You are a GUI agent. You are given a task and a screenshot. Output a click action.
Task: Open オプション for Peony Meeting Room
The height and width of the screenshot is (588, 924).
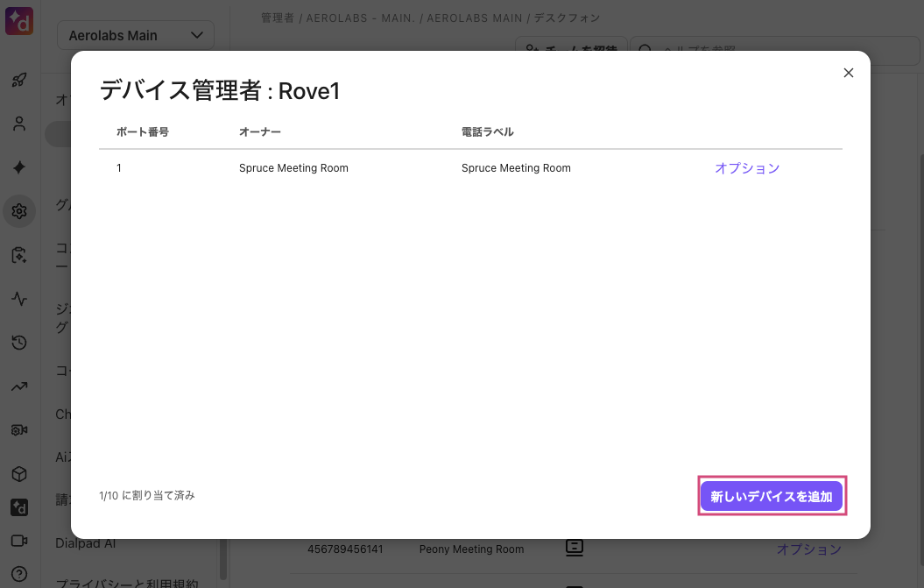pyautogui.click(x=808, y=549)
